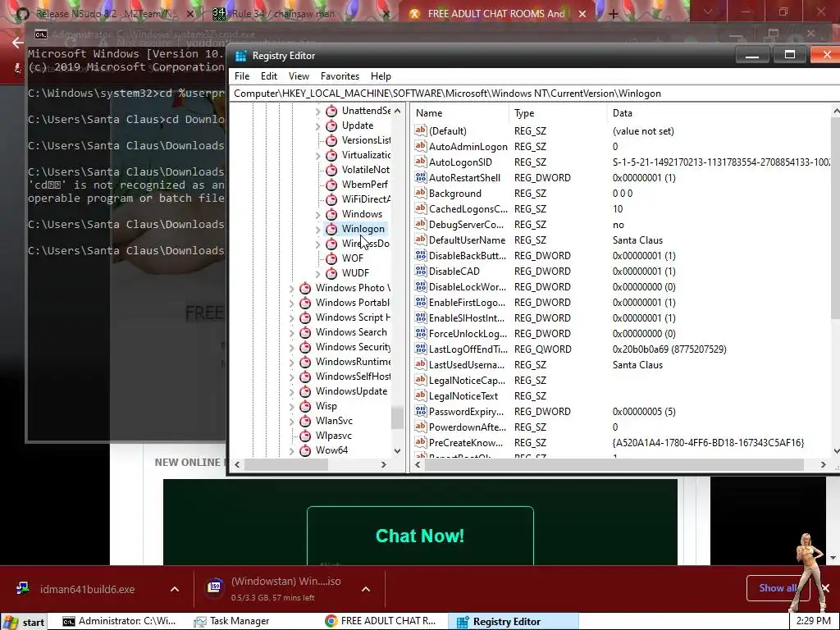Click the WUDF key icon
840x630 pixels.
point(331,272)
